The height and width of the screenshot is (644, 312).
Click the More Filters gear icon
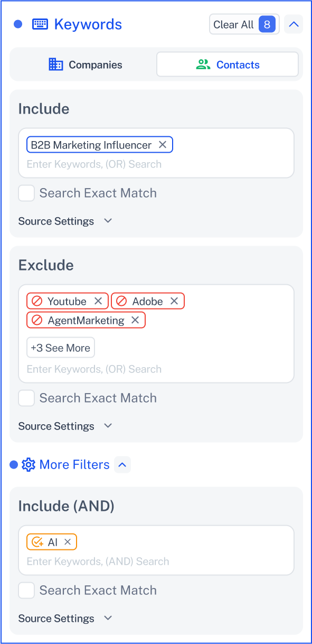coord(29,465)
